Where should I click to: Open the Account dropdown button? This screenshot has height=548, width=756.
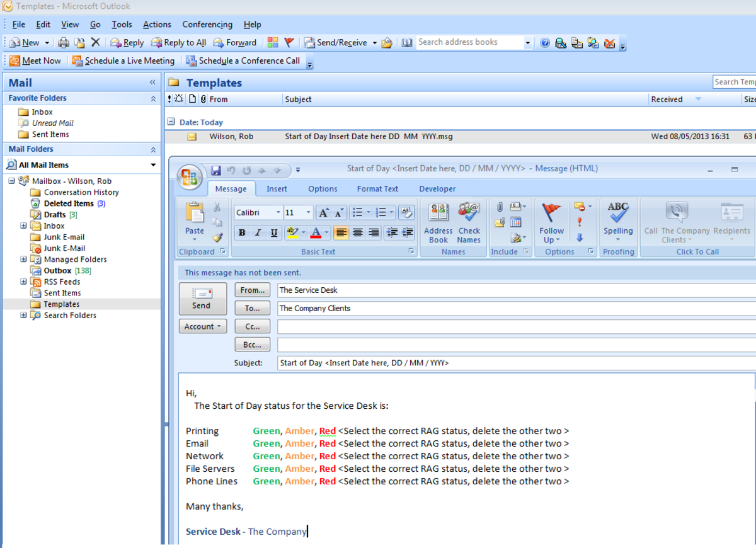point(202,326)
